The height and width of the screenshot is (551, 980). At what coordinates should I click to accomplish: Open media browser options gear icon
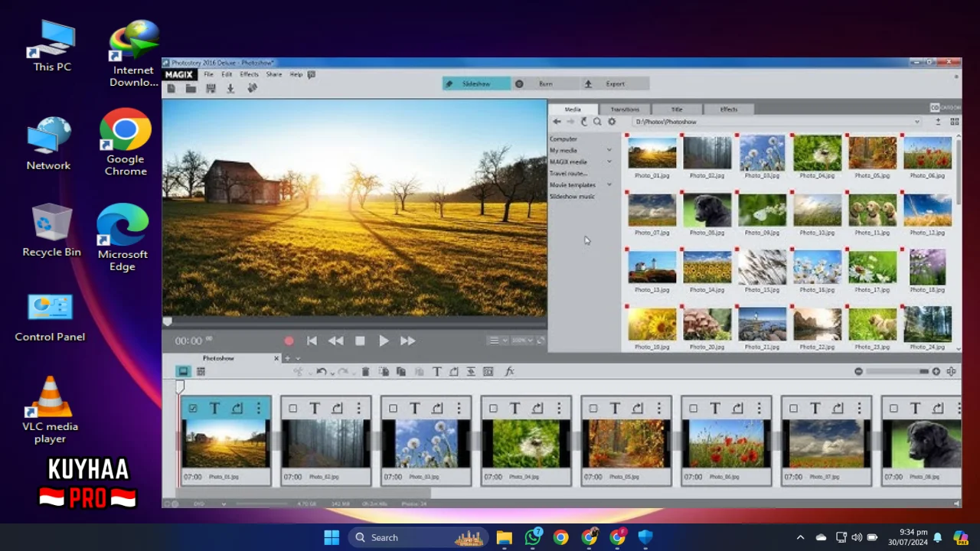tap(612, 122)
